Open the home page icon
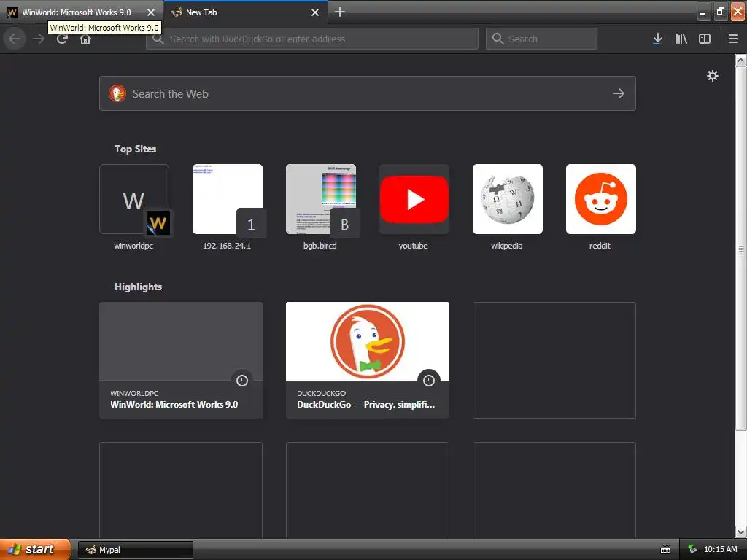 (85, 39)
